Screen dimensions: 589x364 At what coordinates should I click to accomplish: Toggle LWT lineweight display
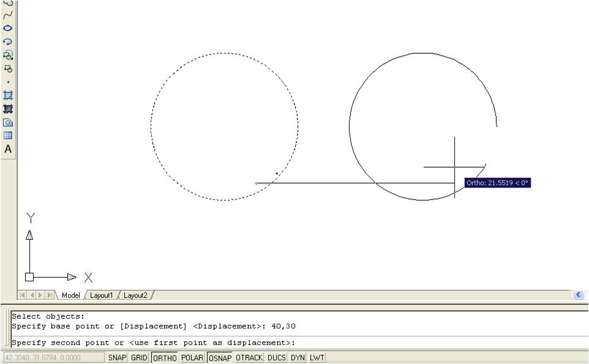[317, 358]
